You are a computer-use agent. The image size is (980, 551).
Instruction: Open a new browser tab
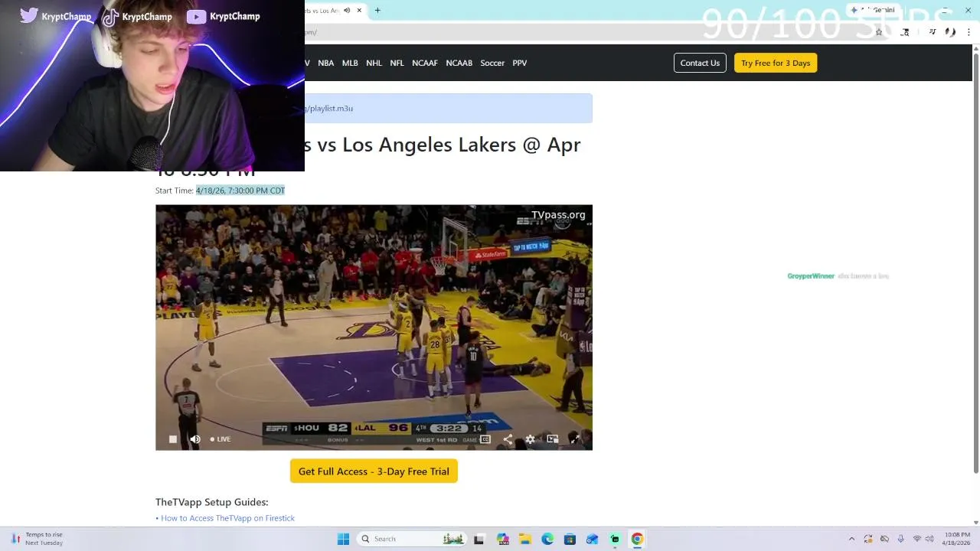tap(377, 11)
